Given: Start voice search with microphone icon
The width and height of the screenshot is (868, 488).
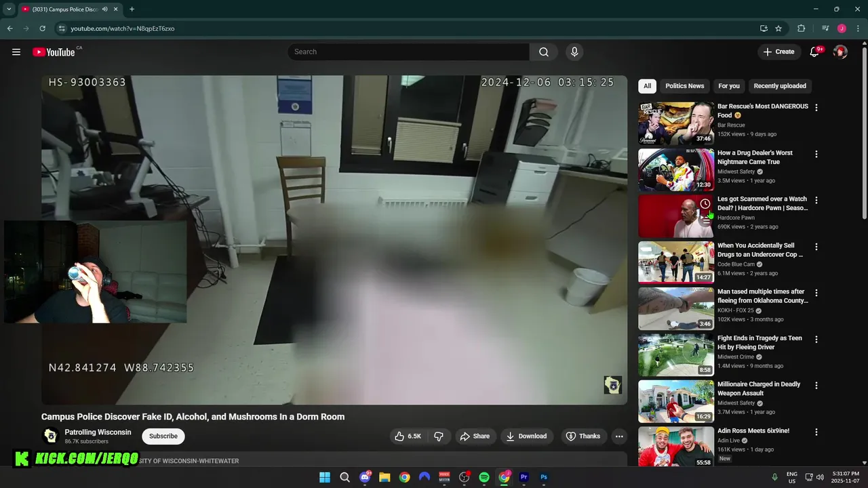Looking at the screenshot, I should 574,52.
